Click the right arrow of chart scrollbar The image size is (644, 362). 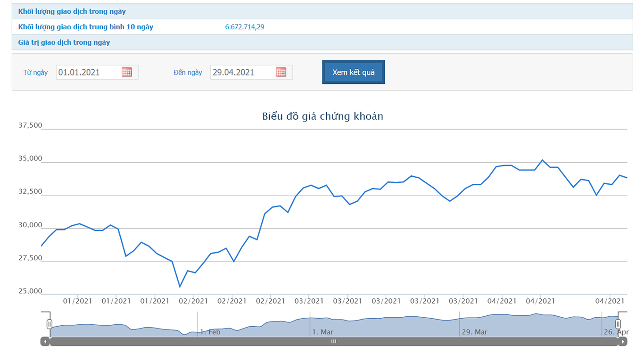[x=623, y=342]
